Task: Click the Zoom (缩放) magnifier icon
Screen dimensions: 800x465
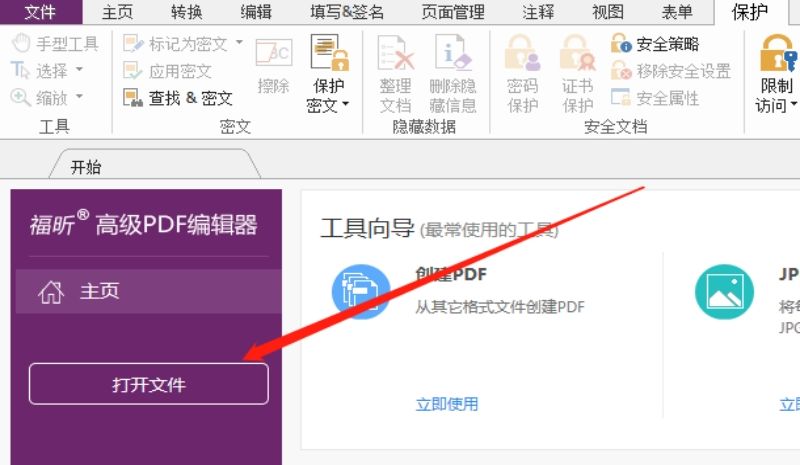Action: pos(20,97)
